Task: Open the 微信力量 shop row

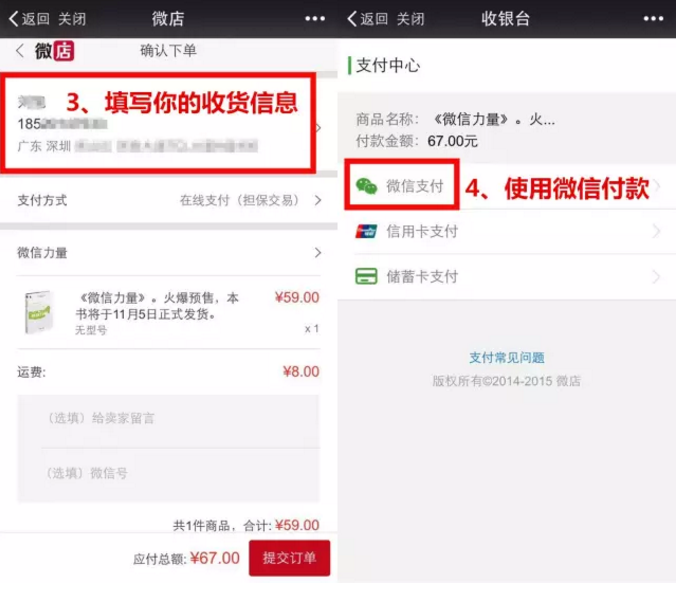Action: tap(169, 253)
